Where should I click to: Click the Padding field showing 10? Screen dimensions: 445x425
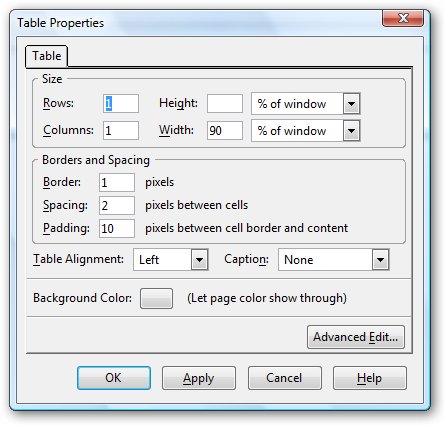(117, 228)
